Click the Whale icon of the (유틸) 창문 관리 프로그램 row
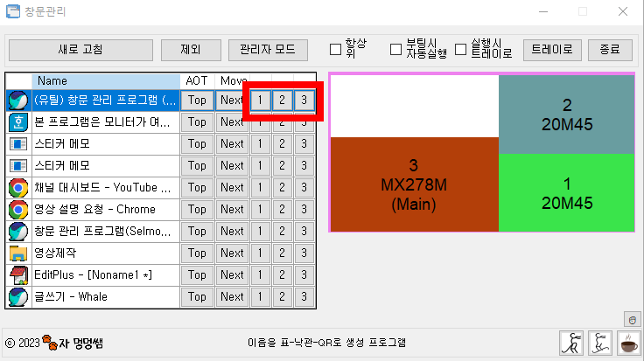Viewport: 644px width, 361px height. pyautogui.click(x=18, y=101)
